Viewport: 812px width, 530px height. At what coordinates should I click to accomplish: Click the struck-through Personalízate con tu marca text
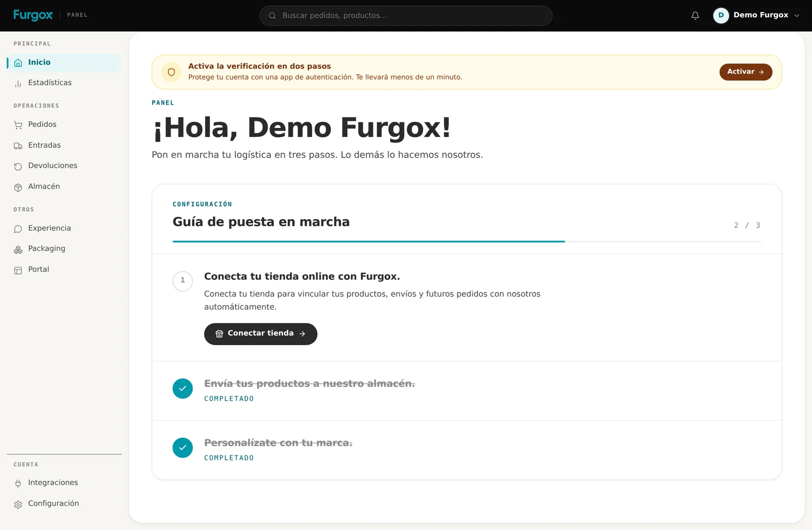tap(278, 443)
